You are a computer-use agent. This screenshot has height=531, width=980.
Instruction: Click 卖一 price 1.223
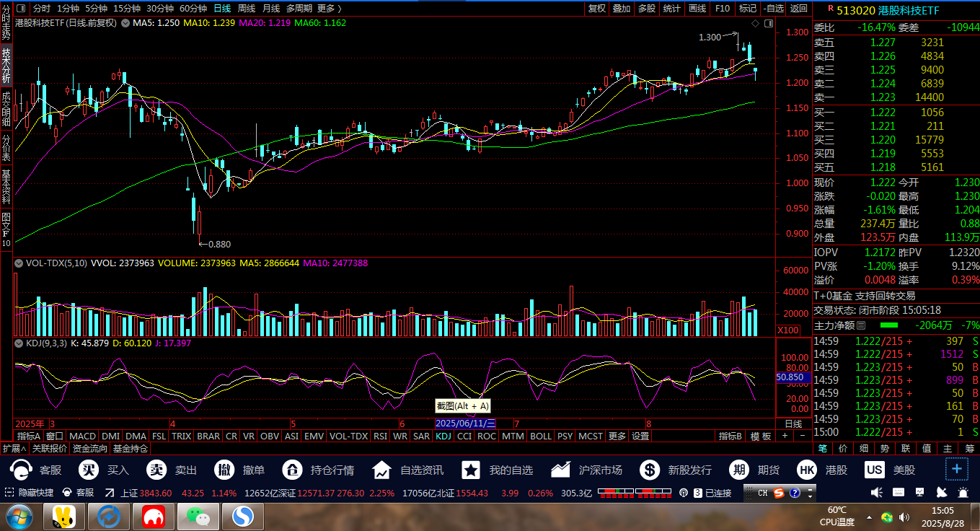click(883, 97)
